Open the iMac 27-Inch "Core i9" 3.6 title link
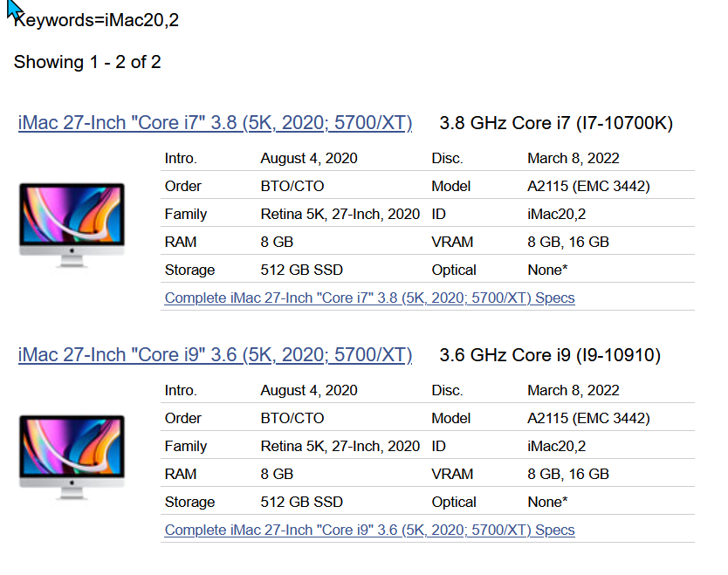 [x=215, y=355]
